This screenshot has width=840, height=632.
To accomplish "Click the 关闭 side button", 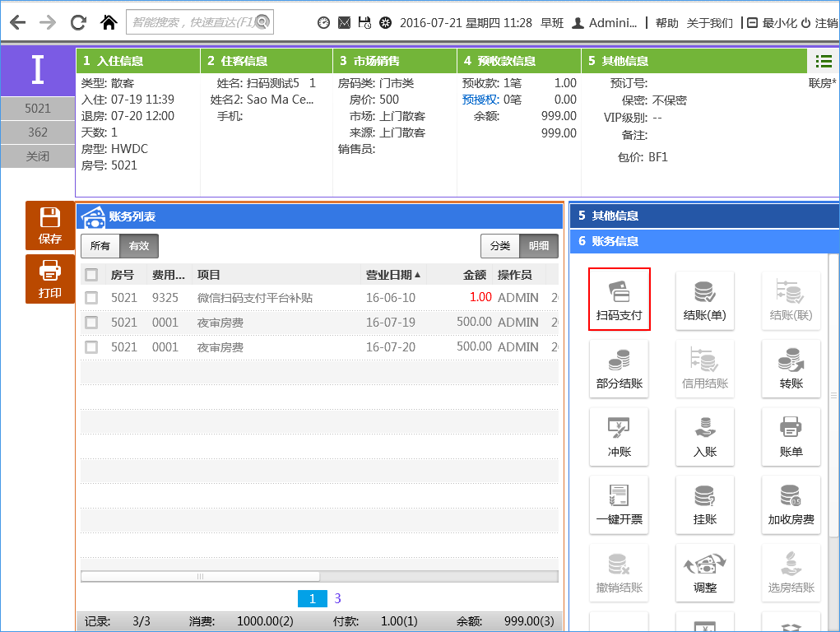I will tap(38, 156).
